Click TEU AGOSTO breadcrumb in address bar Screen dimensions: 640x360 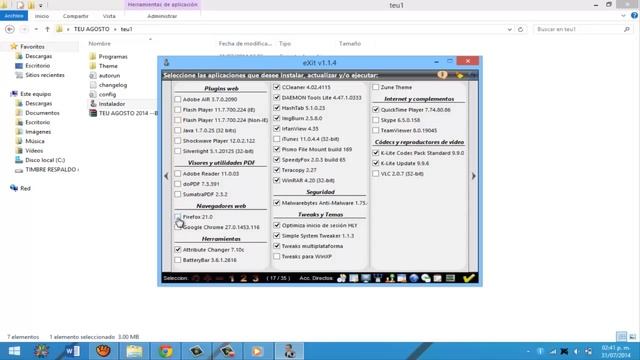pos(91,29)
